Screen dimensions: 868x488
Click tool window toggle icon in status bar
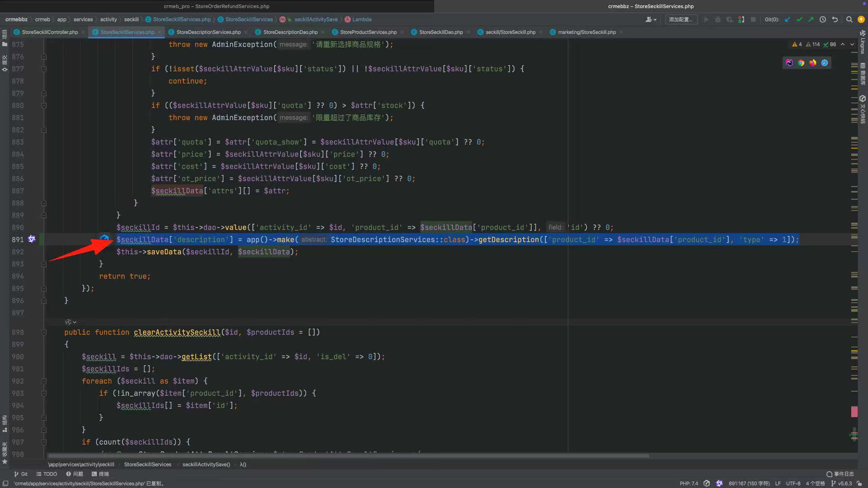(x=5, y=483)
